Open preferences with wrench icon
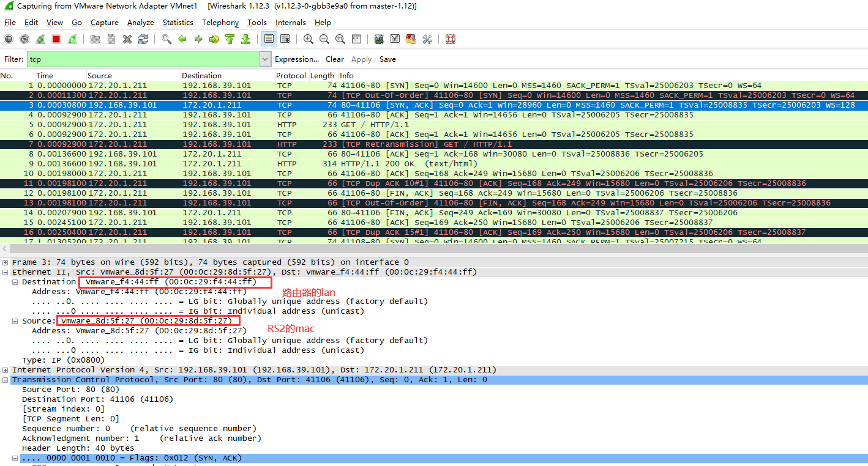This screenshot has width=868, height=466. tap(427, 39)
